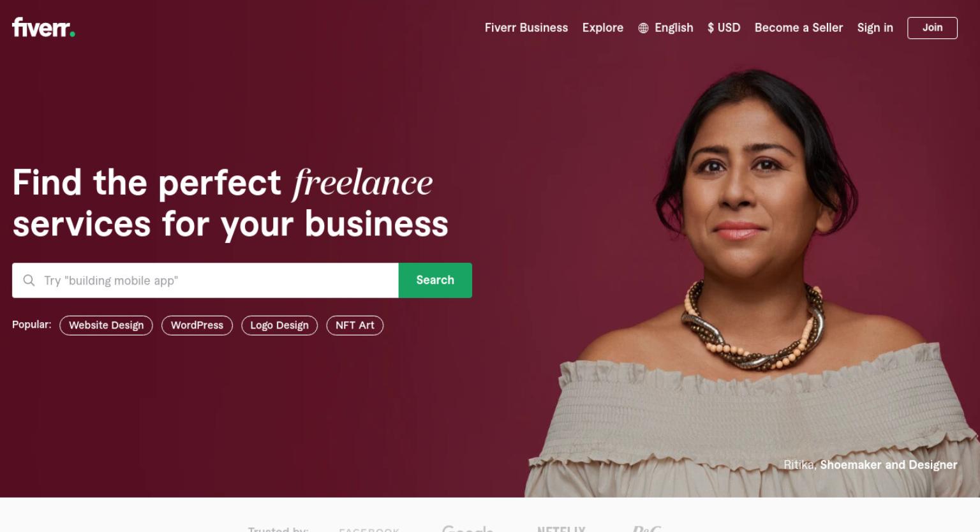Click the Join button
Screen dimensions: 980x532
(932, 27)
